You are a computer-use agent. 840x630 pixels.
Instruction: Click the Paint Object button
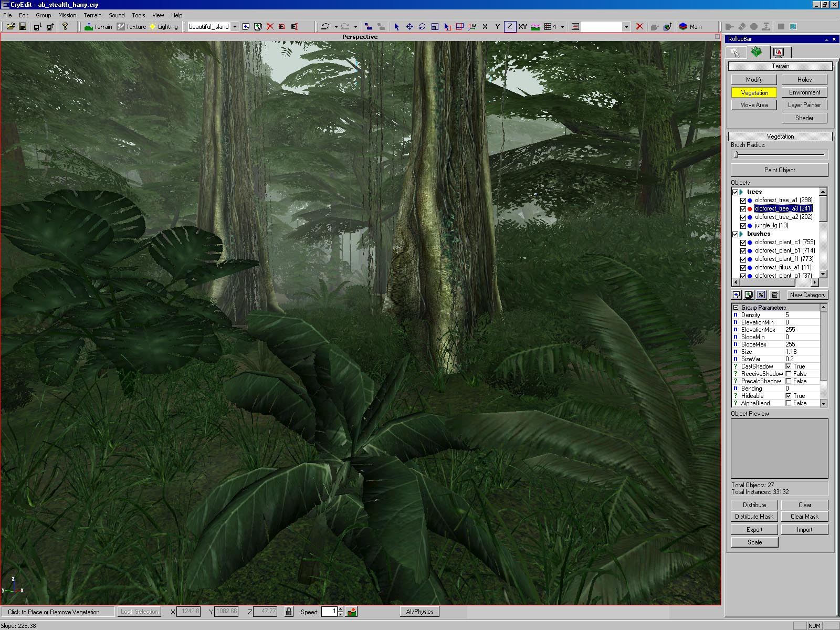coord(779,170)
